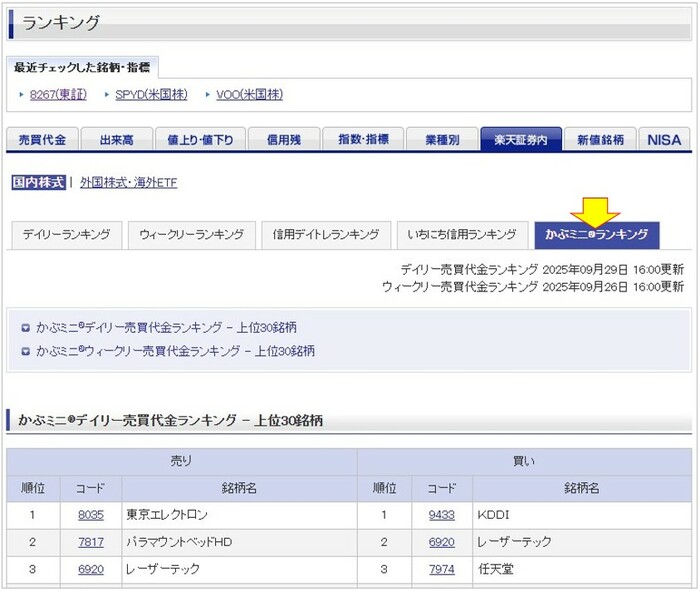Viewport: 700px width, 591px height.
Task: Open stock code 7974 in buy ranking
Action: coord(442,570)
